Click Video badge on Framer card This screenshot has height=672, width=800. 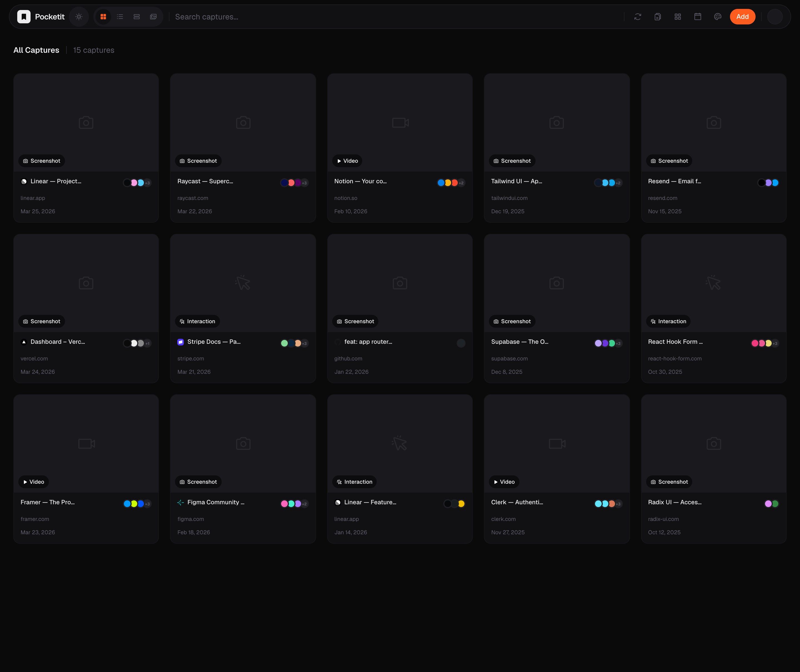[x=34, y=482]
